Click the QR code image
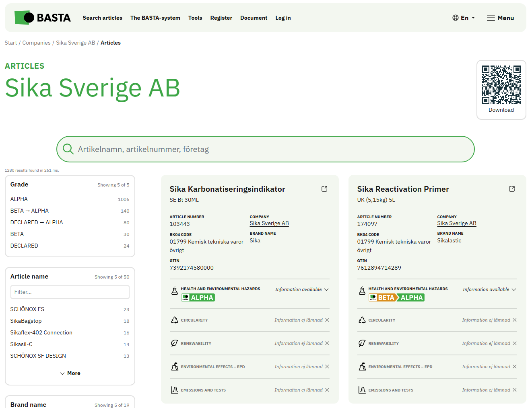The height and width of the screenshot is (408, 532). pyautogui.click(x=501, y=85)
